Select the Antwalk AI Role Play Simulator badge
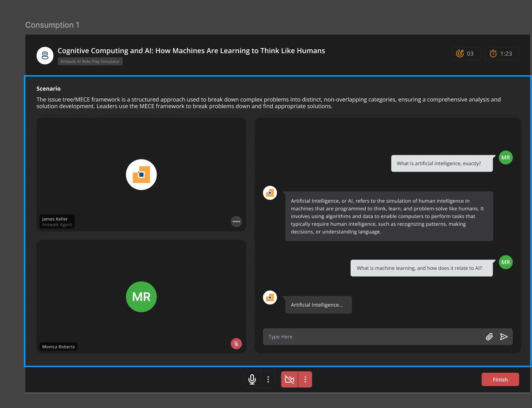532x408 pixels. coord(90,61)
